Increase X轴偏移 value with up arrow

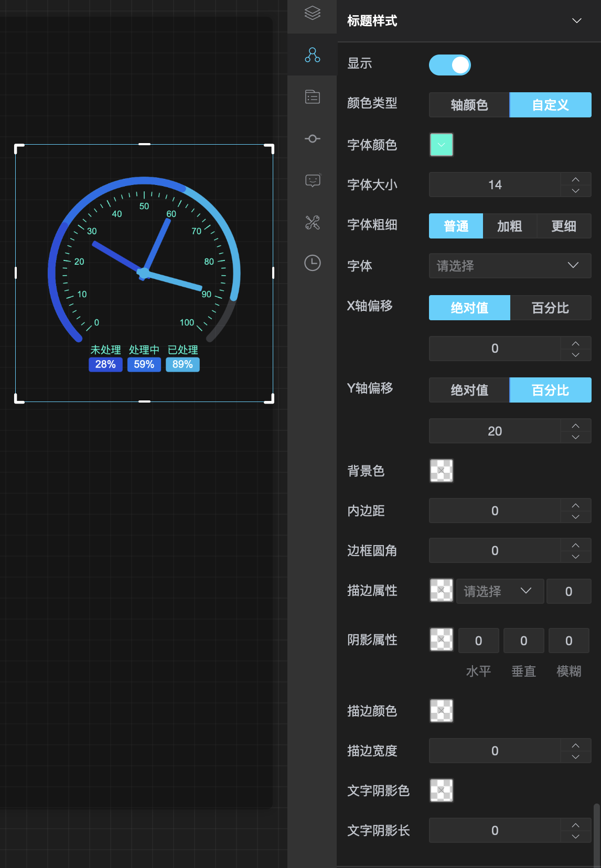[576, 343]
